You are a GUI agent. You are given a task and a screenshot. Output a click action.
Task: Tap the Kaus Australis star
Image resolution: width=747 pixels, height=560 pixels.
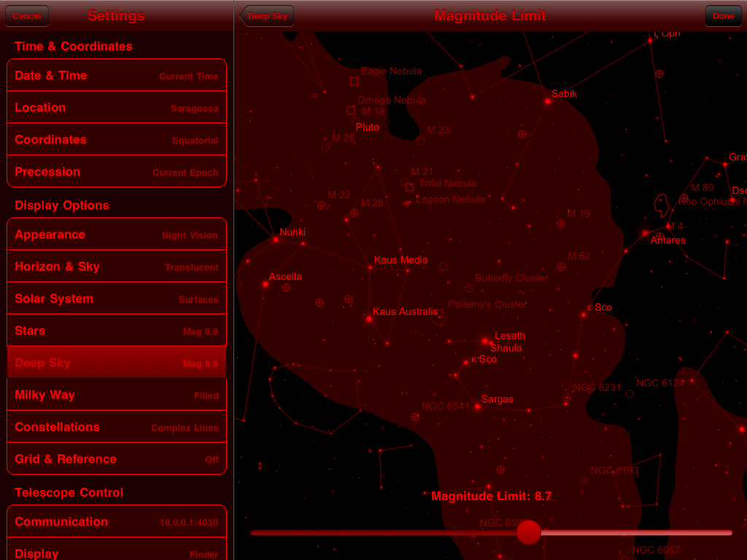click(369, 319)
